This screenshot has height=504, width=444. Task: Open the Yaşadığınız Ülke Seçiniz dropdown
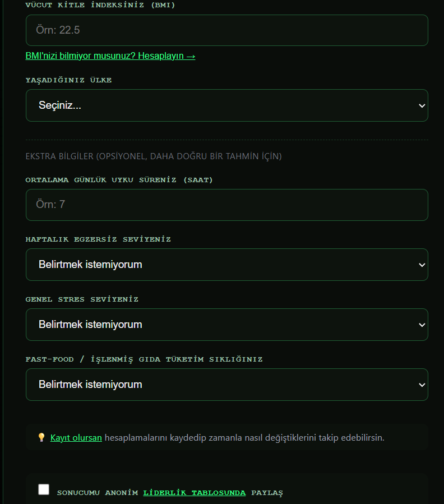click(226, 105)
